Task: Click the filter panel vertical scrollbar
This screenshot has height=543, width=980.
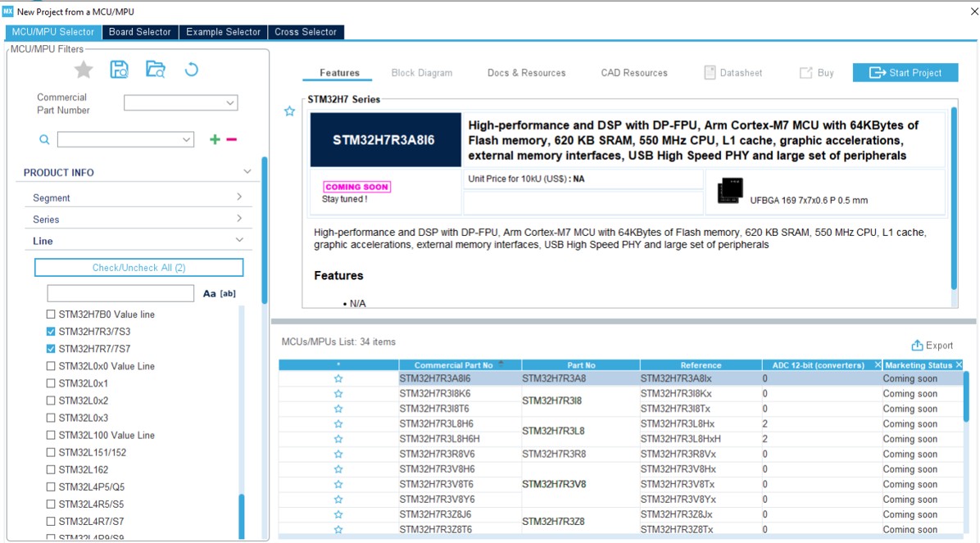Action: [265, 230]
